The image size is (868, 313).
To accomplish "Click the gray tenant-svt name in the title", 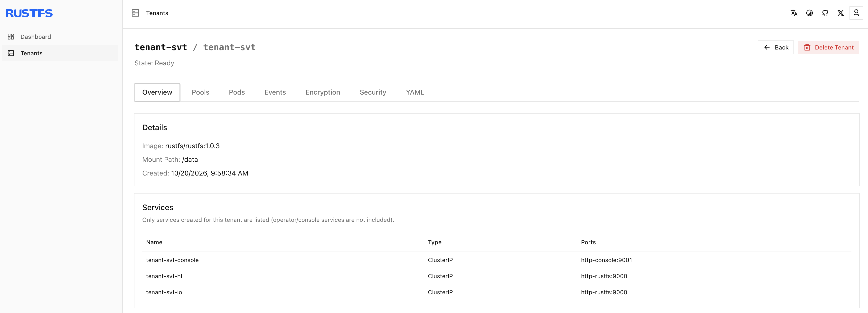I will 229,47.
